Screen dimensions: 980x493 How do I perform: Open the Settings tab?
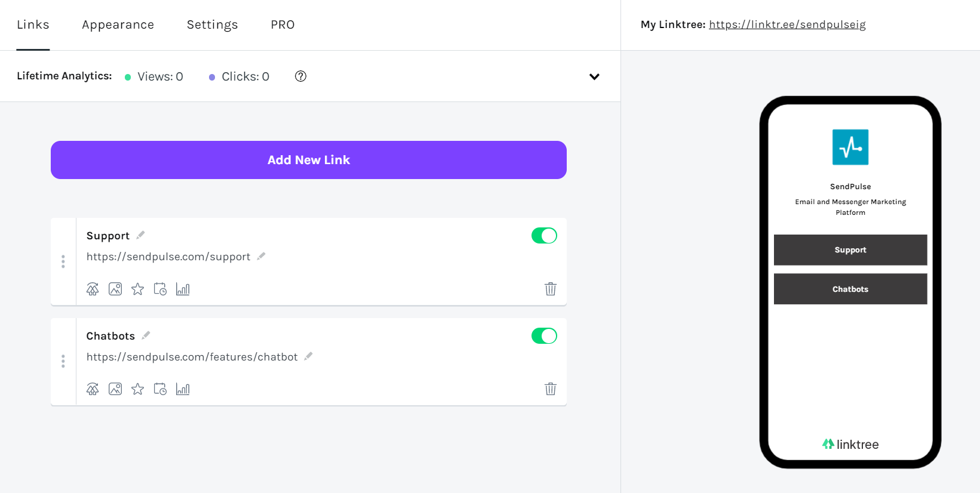[212, 24]
